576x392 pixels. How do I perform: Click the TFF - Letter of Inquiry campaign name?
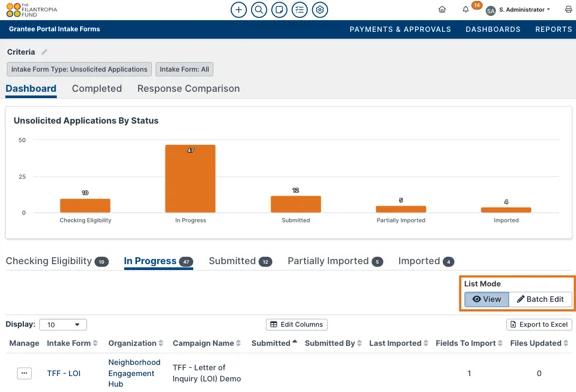[x=207, y=373]
